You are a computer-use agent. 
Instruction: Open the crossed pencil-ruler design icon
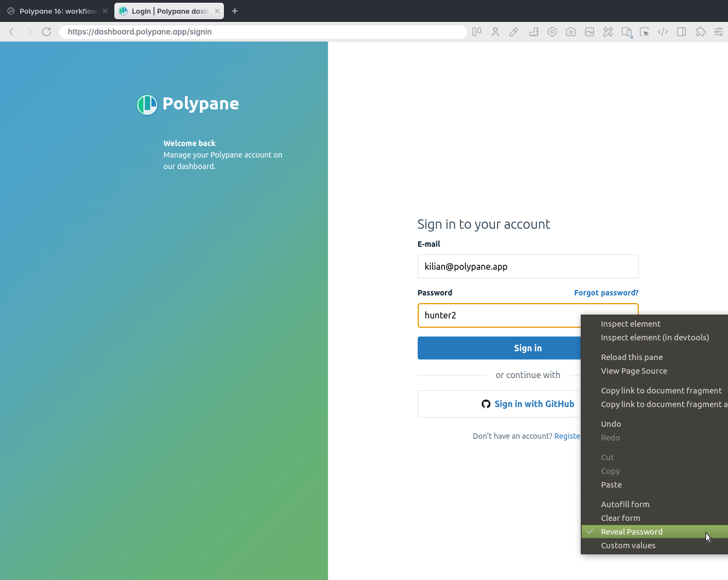[x=608, y=32]
